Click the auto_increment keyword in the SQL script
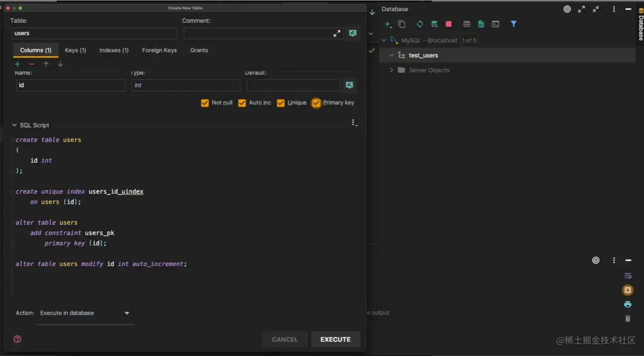This screenshot has width=644, height=356. [x=158, y=264]
